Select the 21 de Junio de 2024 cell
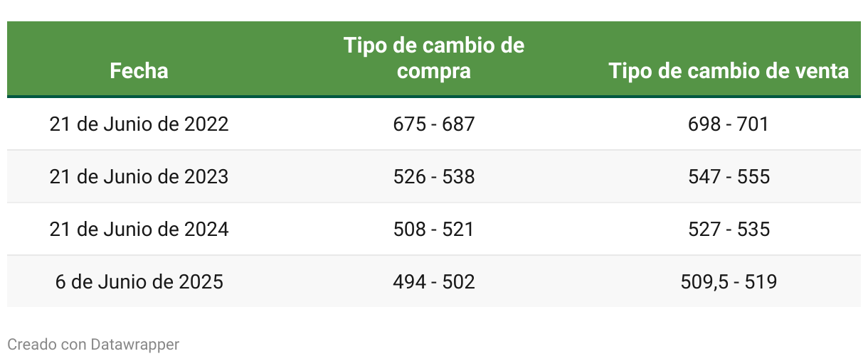Viewport: 868px width, 361px height. 139,230
